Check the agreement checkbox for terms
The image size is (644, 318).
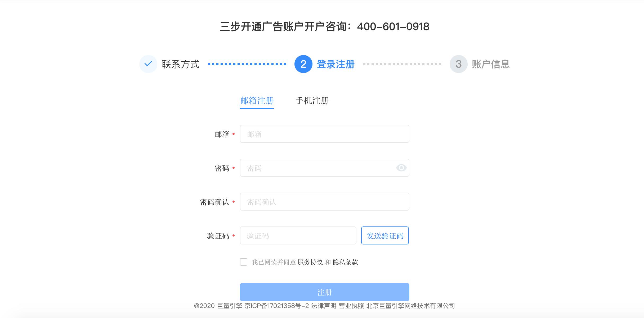(244, 262)
